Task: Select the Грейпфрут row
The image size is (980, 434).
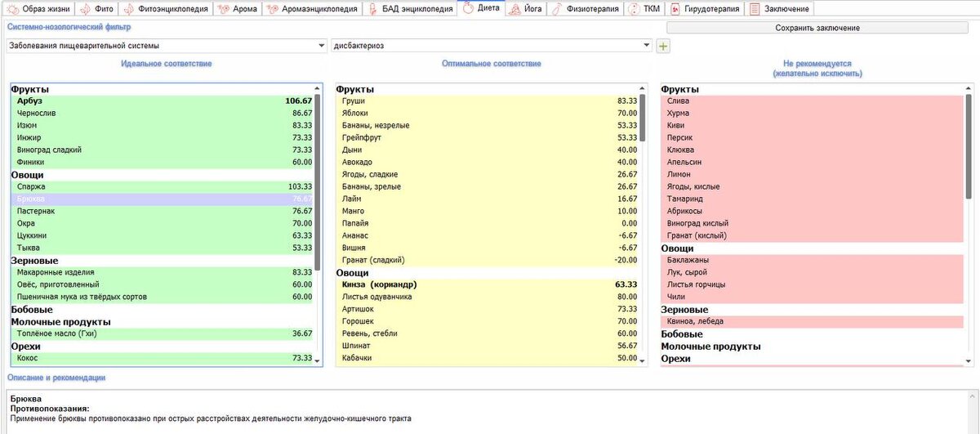Action: [x=488, y=138]
